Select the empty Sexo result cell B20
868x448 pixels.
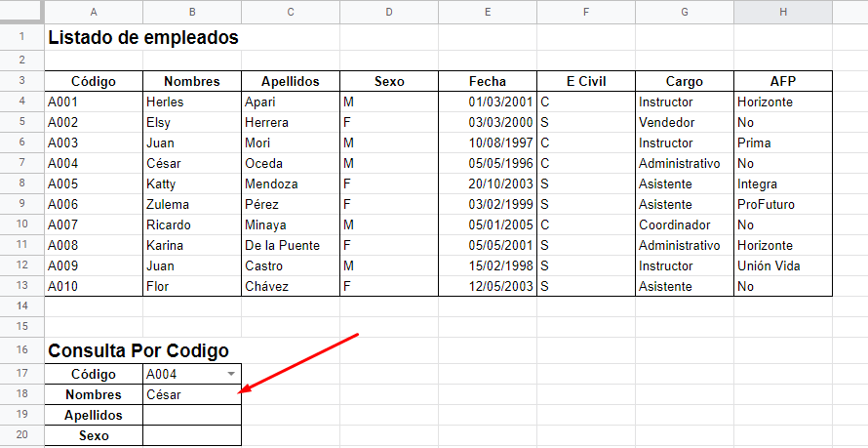tap(191, 436)
